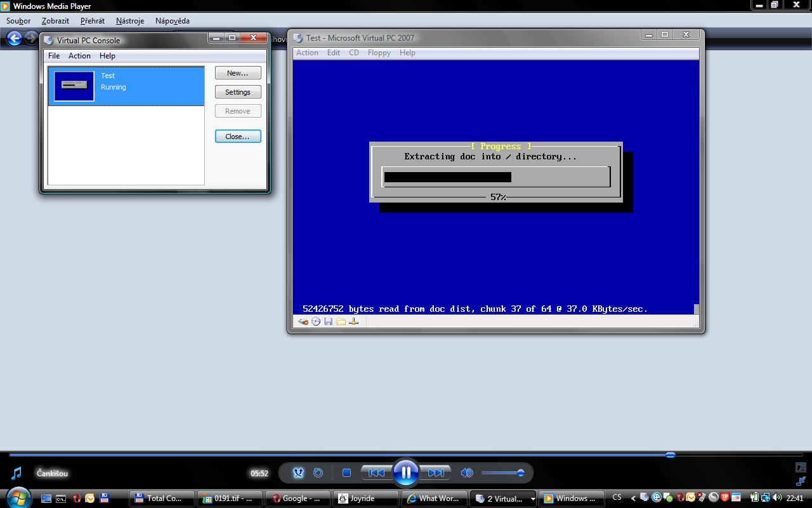This screenshot has height=508, width=812.
Task: Open CD menu in Test Virtual PC window
Action: click(354, 53)
